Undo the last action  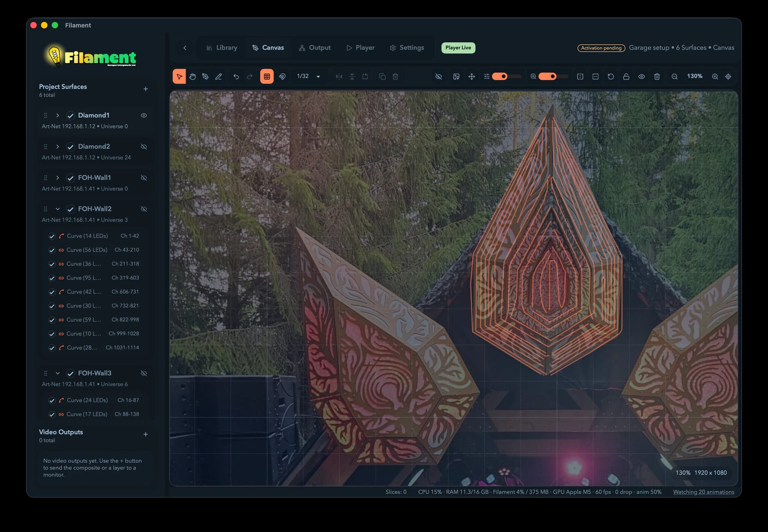236,76
